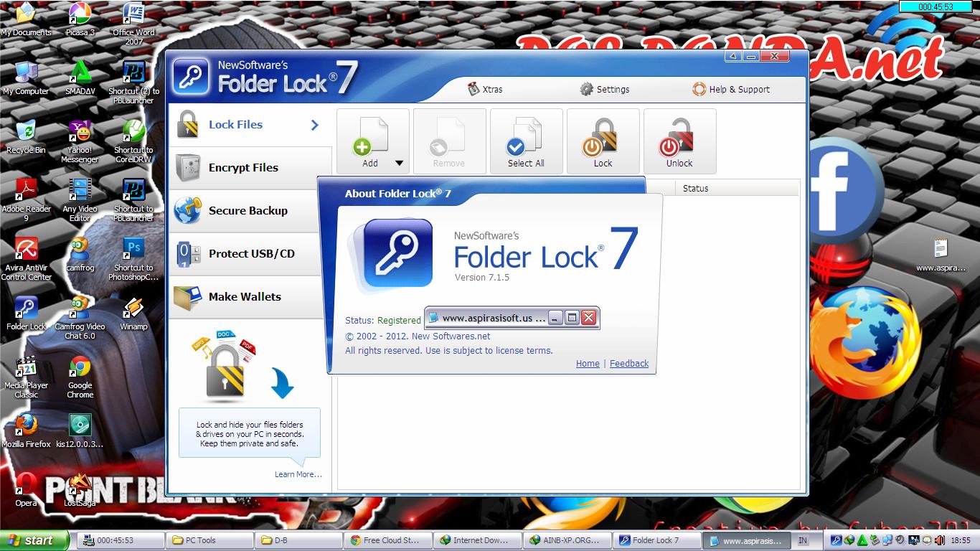The height and width of the screenshot is (551, 980).
Task: Switch to Free Cloud St... Chrome taskbar item
Action: (388, 540)
